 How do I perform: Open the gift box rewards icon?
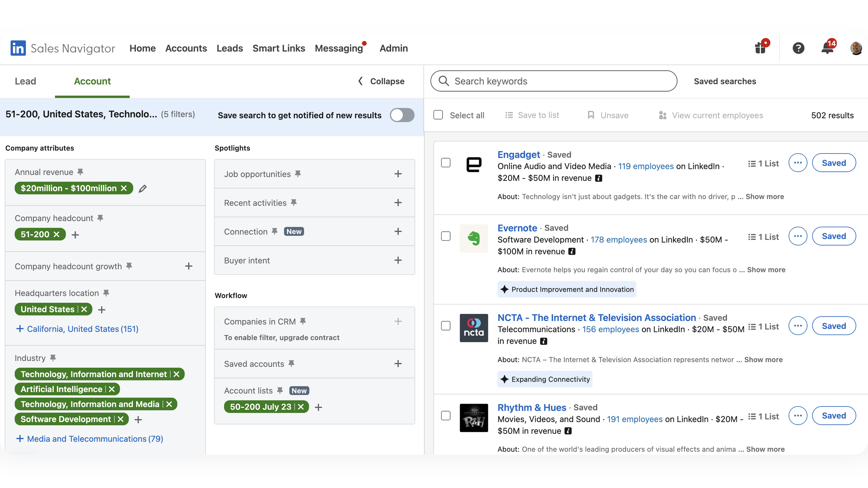pyautogui.click(x=761, y=47)
